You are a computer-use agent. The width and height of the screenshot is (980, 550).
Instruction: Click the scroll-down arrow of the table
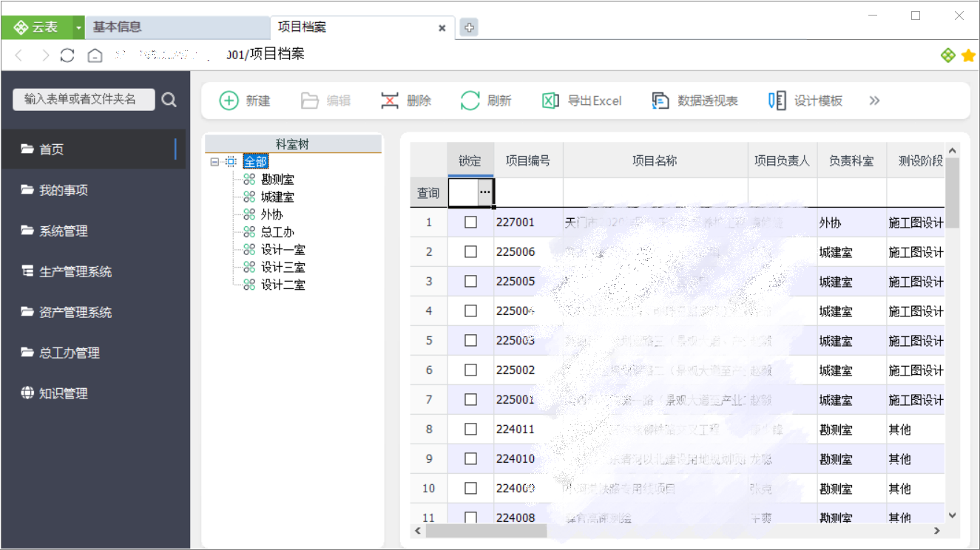953,515
